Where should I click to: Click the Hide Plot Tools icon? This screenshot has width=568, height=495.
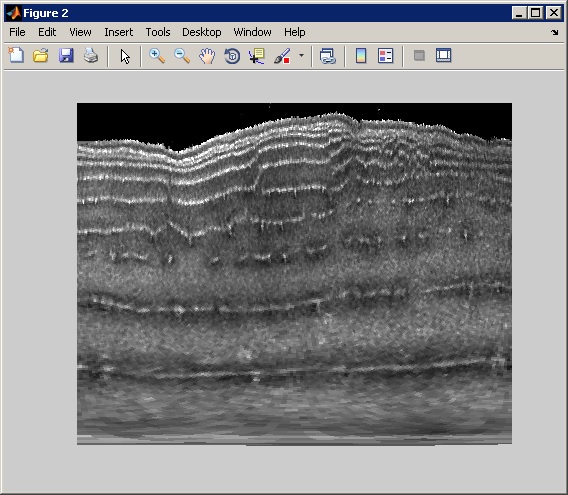419,56
